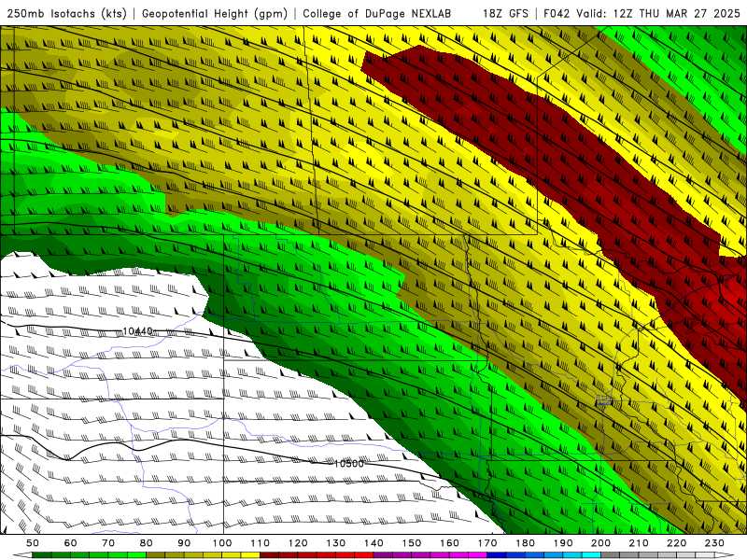Image resolution: width=747 pixels, height=560 pixels.
Task: Click the 10440 height contour label
Action: click(137, 331)
